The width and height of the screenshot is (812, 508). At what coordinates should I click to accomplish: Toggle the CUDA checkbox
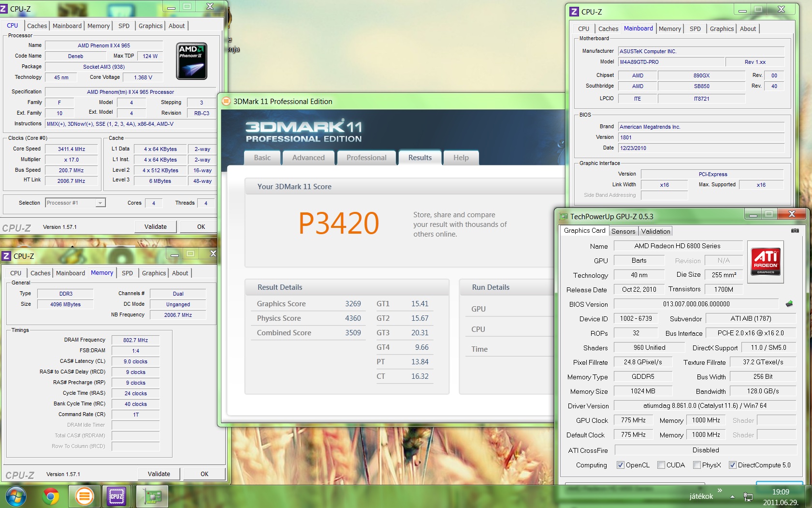(661, 465)
